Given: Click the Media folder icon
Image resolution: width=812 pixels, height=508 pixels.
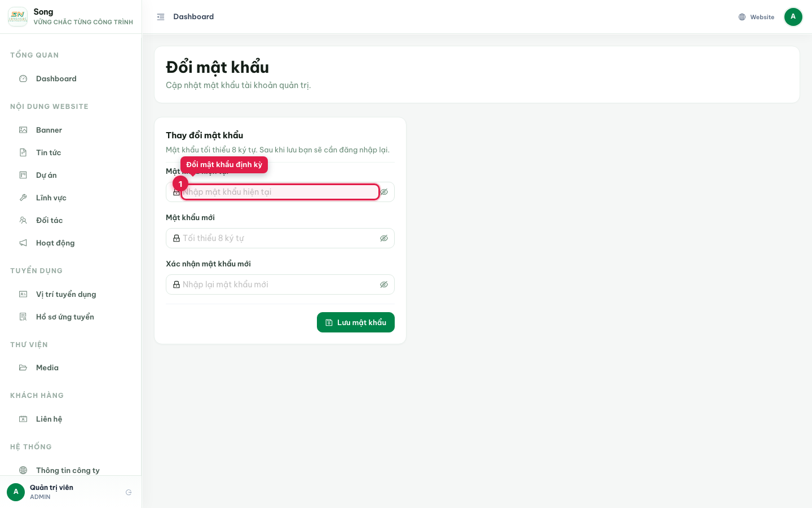Looking at the screenshot, I should [x=23, y=367].
